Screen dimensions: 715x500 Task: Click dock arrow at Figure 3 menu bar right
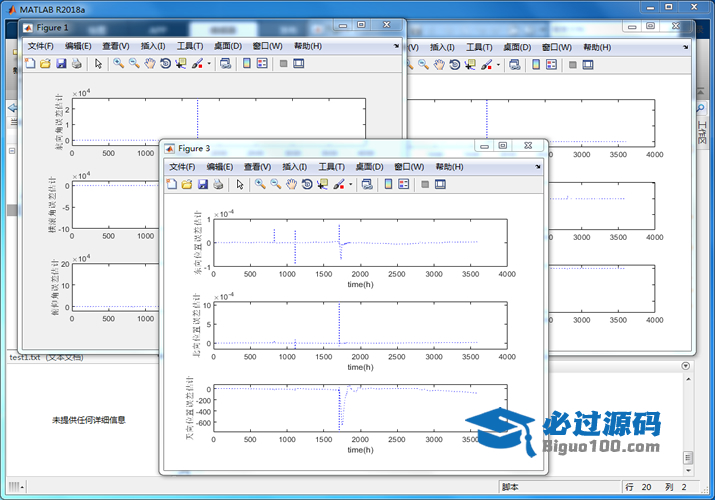pyautogui.click(x=537, y=166)
